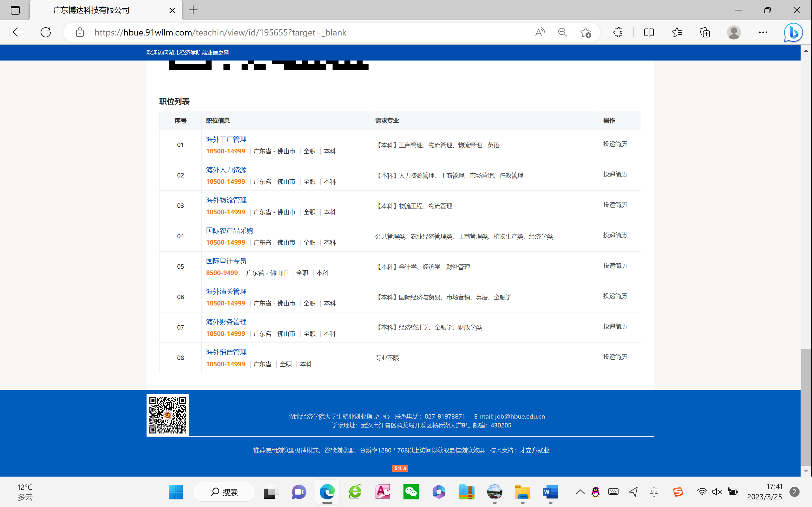
Task: Toggle the muted volume icon in taskbar
Action: coord(717,492)
